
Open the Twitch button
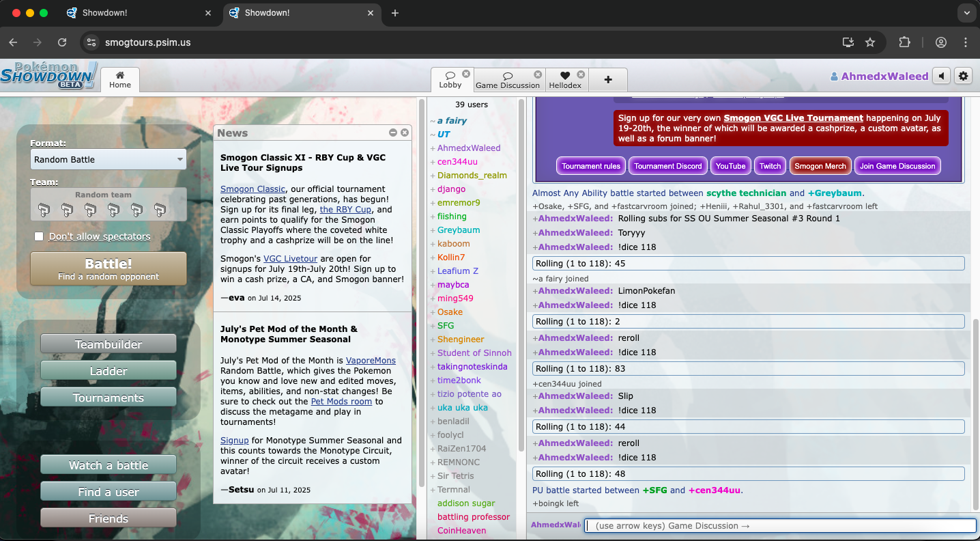770,166
